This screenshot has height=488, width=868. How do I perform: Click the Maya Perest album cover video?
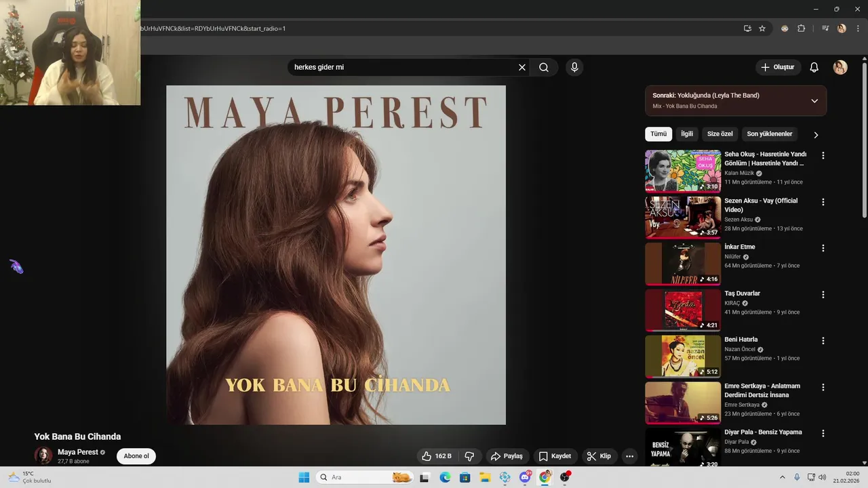click(x=336, y=255)
